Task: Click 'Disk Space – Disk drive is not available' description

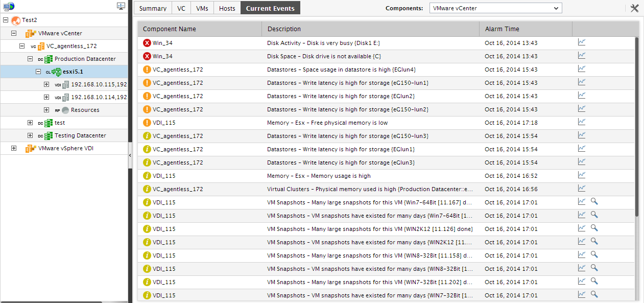Action: [324, 56]
